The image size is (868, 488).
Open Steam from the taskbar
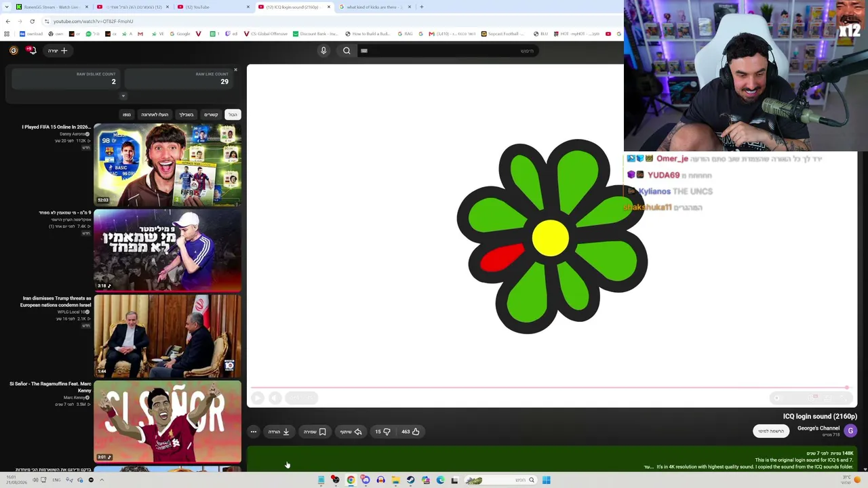coord(410,480)
